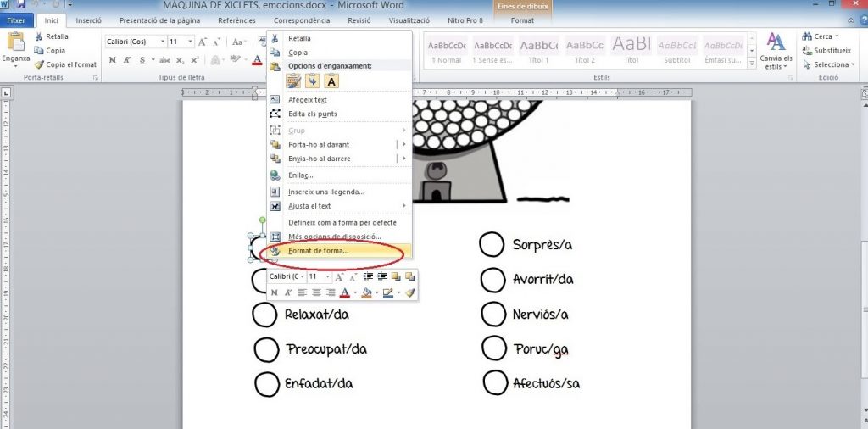Select the circle next to Sorprès/a
This screenshot has height=429, width=868.
point(492,244)
